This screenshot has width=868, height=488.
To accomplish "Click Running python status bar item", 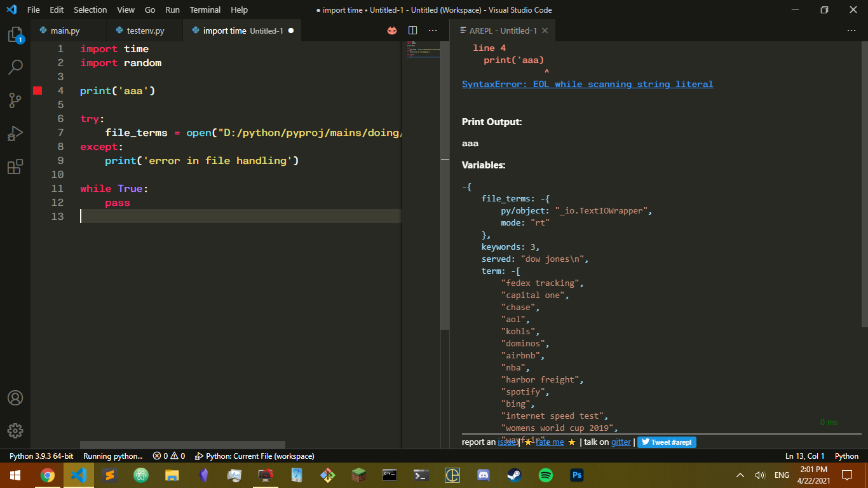I will [x=113, y=456].
